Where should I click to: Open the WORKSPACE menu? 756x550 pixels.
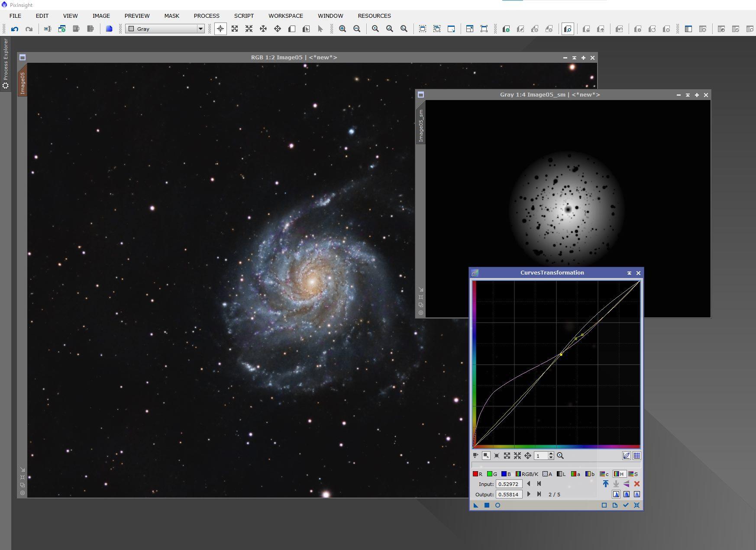pos(285,16)
